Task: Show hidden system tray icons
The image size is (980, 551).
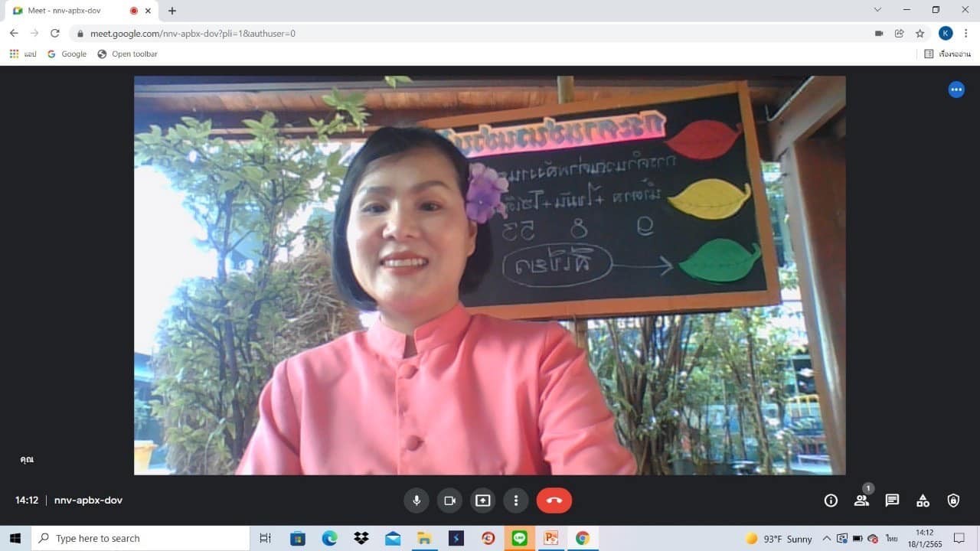Action: point(827,539)
